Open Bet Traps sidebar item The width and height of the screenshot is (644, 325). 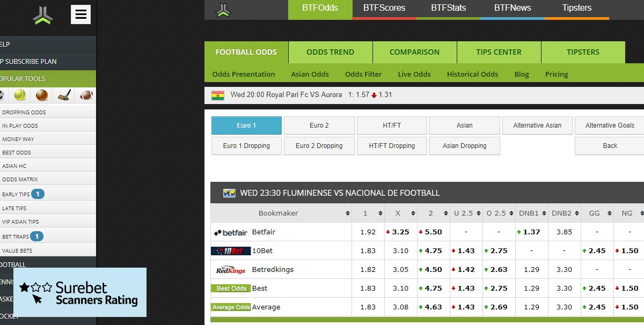click(16, 236)
